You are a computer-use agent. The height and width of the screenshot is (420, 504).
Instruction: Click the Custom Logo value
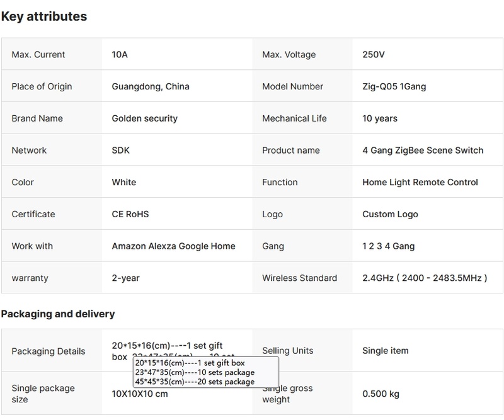click(390, 214)
